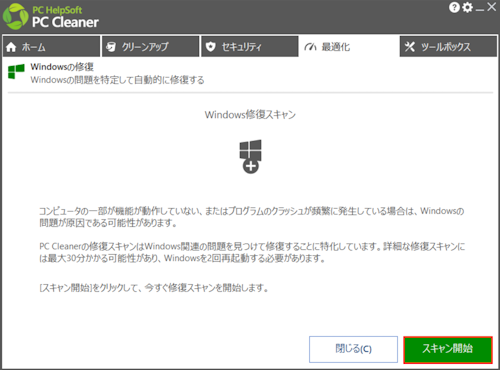The width and height of the screenshot is (500, 370).
Task: Click the PC Cleaner title text
Action: click(x=65, y=22)
